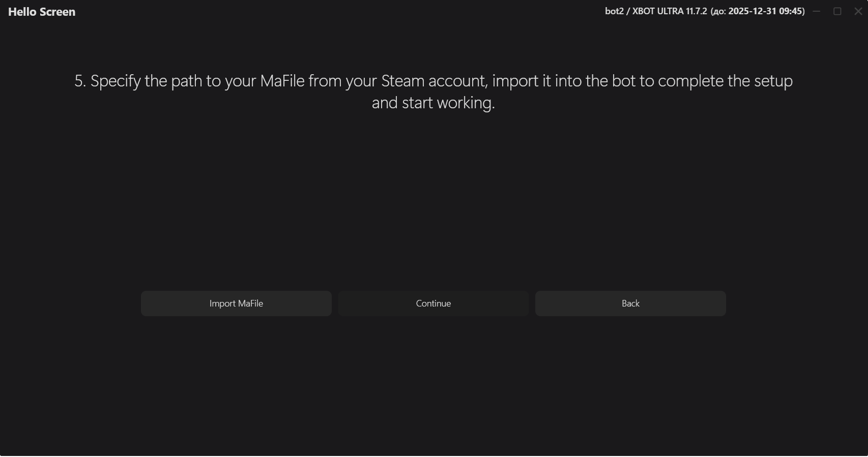Click the step 5 instruction heading
This screenshot has width=868, height=457.
(433, 81)
